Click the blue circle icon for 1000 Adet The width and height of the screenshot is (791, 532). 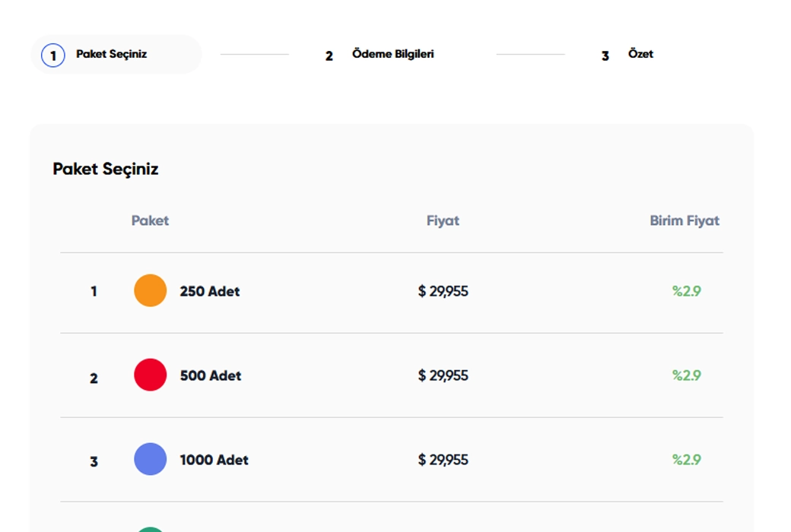(150, 459)
